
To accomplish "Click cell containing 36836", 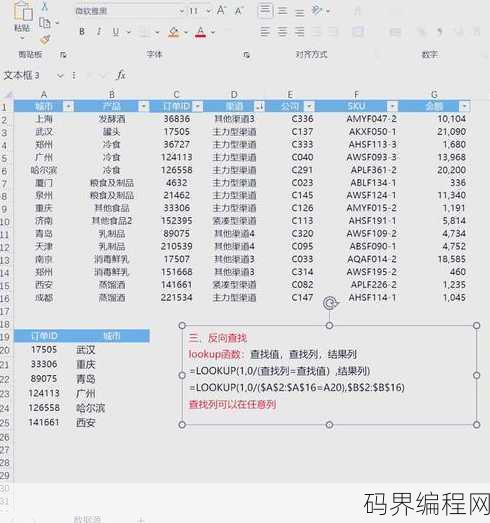I will pos(176,119).
